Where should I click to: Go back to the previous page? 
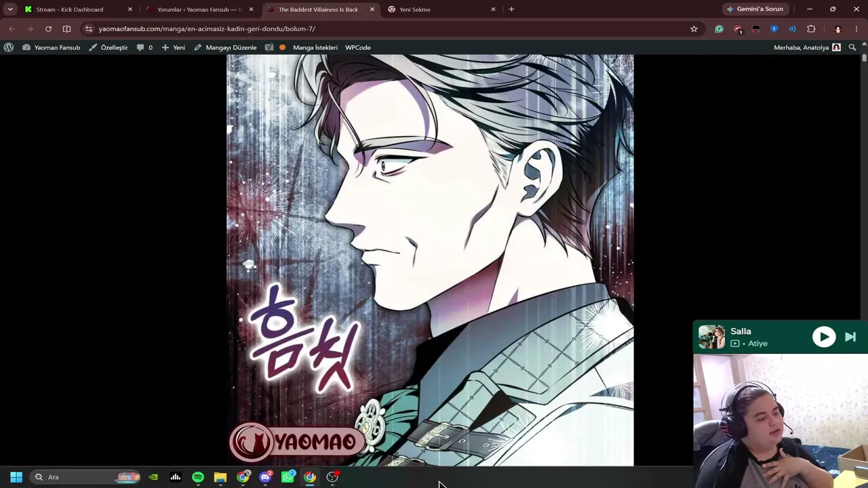click(12, 29)
